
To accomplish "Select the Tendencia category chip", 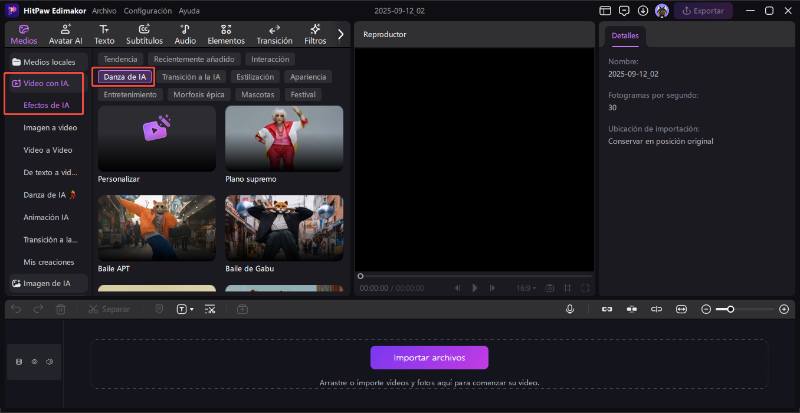I will pos(120,59).
